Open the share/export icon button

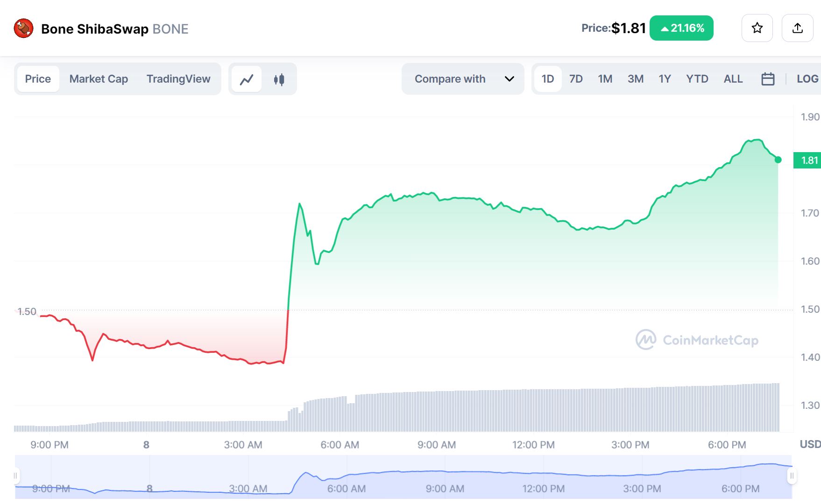tap(798, 28)
